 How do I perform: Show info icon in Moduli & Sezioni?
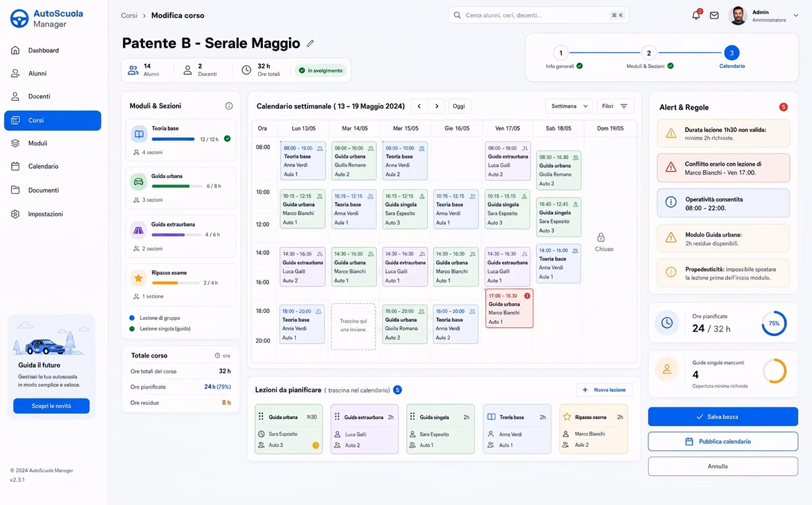pyautogui.click(x=229, y=106)
